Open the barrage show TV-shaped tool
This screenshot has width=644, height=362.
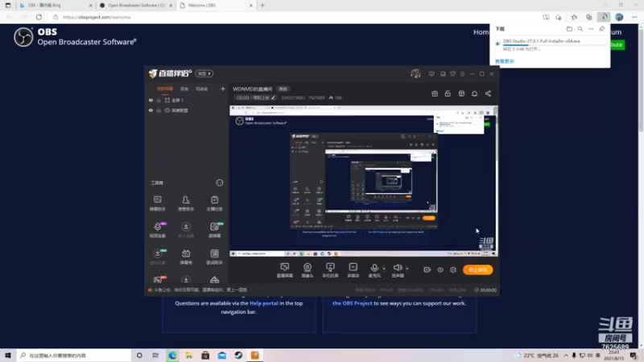[x=186, y=257]
